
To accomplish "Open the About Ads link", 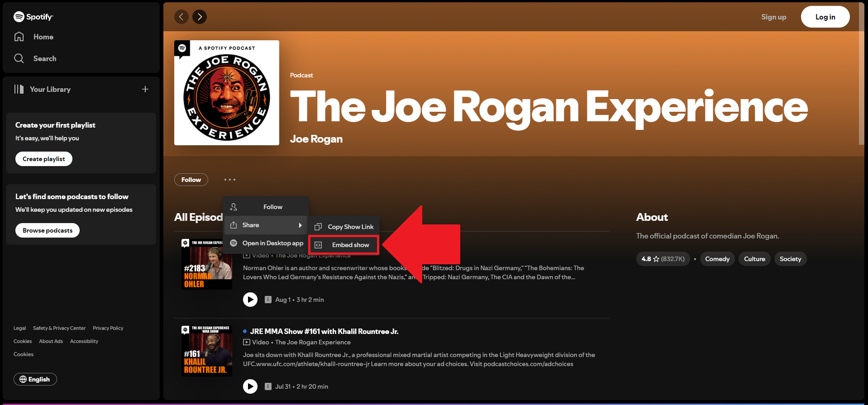I will 51,341.
